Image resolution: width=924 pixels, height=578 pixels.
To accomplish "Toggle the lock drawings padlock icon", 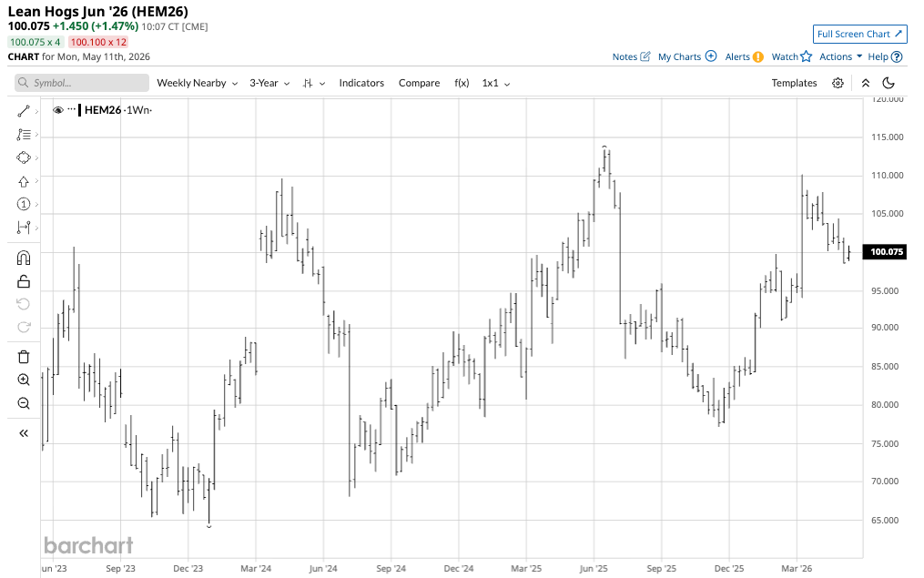I will [x=24, y=281].
